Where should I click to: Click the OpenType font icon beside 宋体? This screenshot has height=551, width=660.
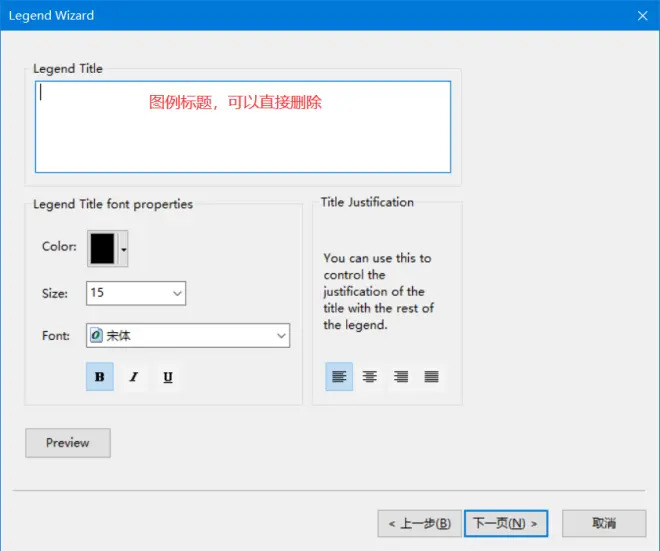pos(96,335)
